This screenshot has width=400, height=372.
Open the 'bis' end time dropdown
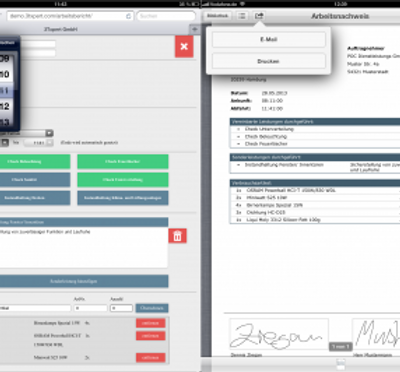pos(38,143)
